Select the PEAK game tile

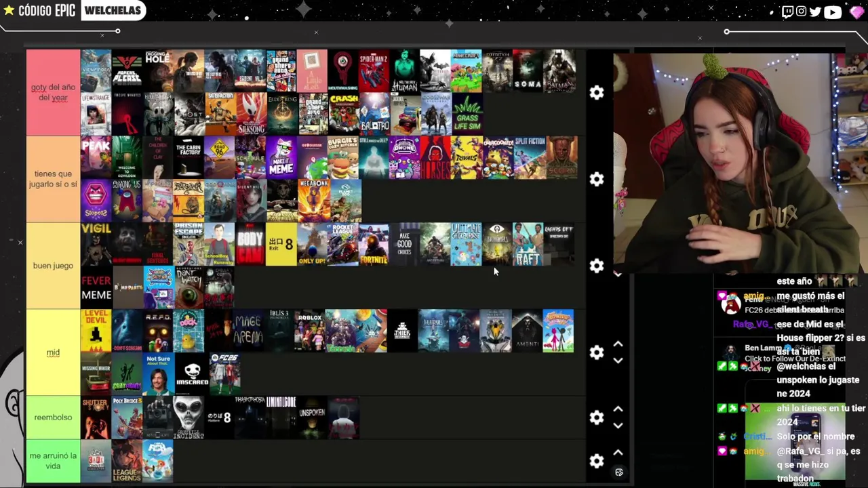click(x=96, y=157)
